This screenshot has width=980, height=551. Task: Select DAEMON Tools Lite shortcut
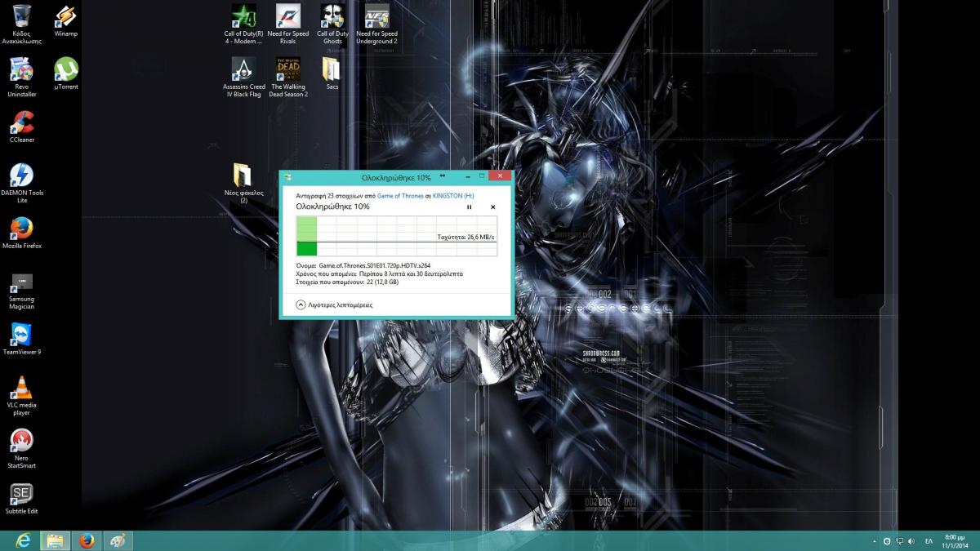[22, 184]
